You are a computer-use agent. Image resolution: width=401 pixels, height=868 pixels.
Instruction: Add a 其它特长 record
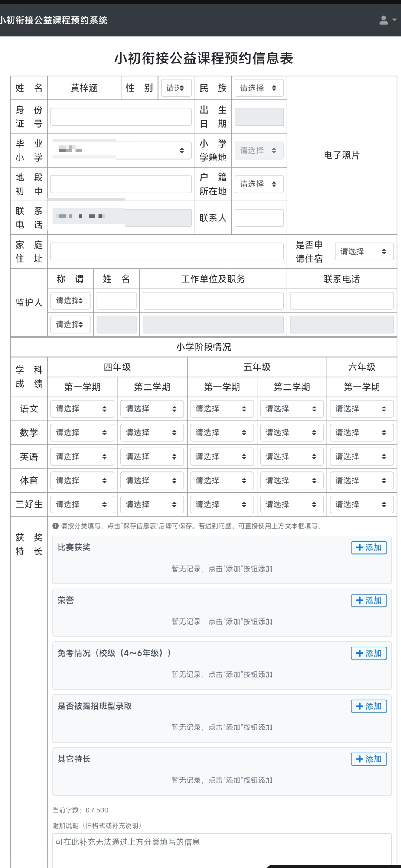coord(368,759)
